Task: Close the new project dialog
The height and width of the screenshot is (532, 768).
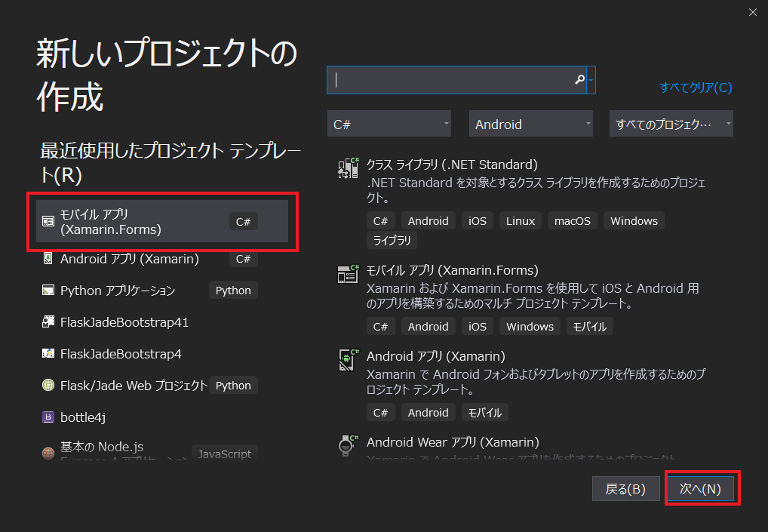Action: [753, 12]
